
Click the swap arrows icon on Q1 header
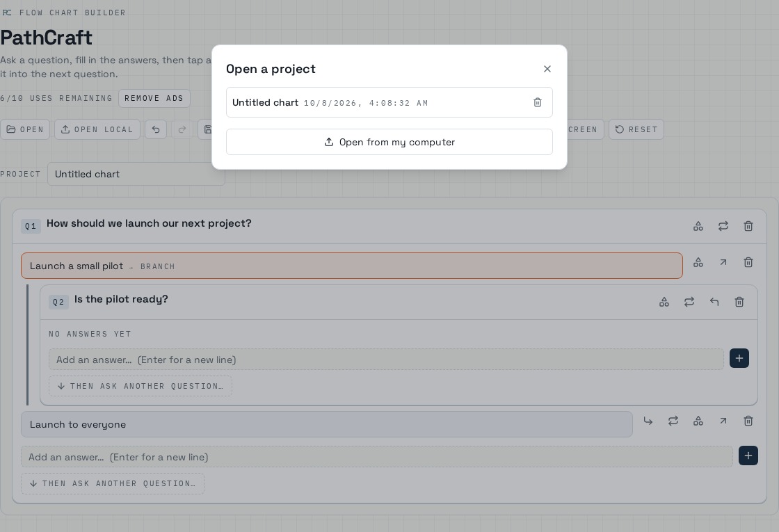723,227
